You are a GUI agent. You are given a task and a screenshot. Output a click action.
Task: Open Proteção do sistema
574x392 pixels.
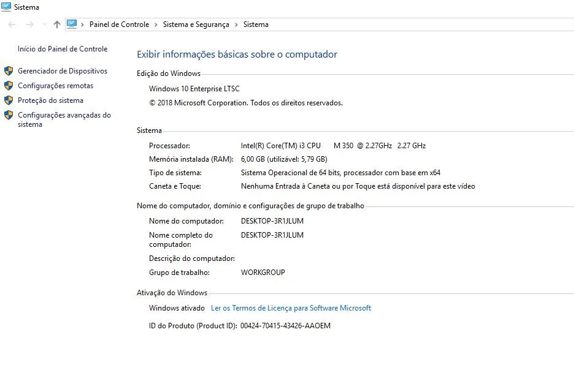[x=50, y=100]
